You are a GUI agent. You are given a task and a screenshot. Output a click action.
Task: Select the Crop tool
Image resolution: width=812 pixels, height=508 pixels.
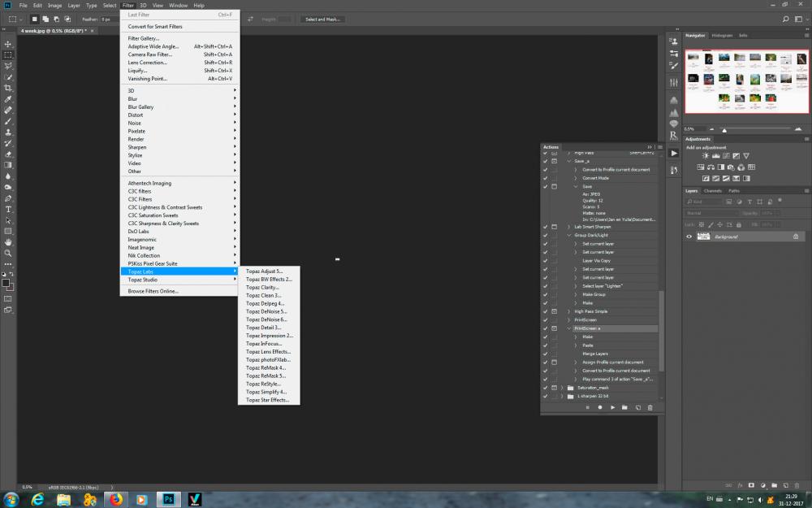coord(8,88)
